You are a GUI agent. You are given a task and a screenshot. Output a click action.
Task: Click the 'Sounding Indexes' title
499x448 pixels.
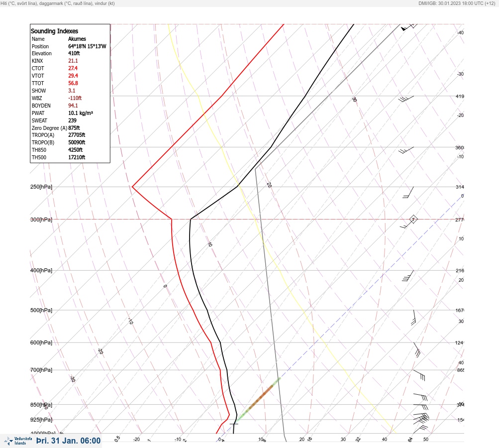pos(54,31)
